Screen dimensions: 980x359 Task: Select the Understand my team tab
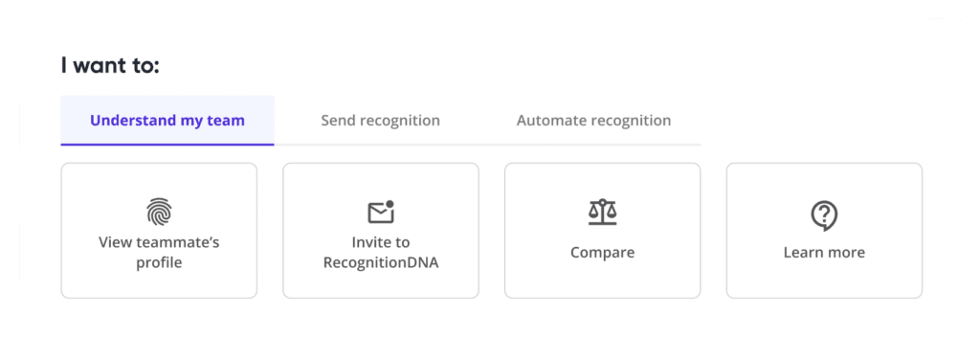(x=167, y=120)
